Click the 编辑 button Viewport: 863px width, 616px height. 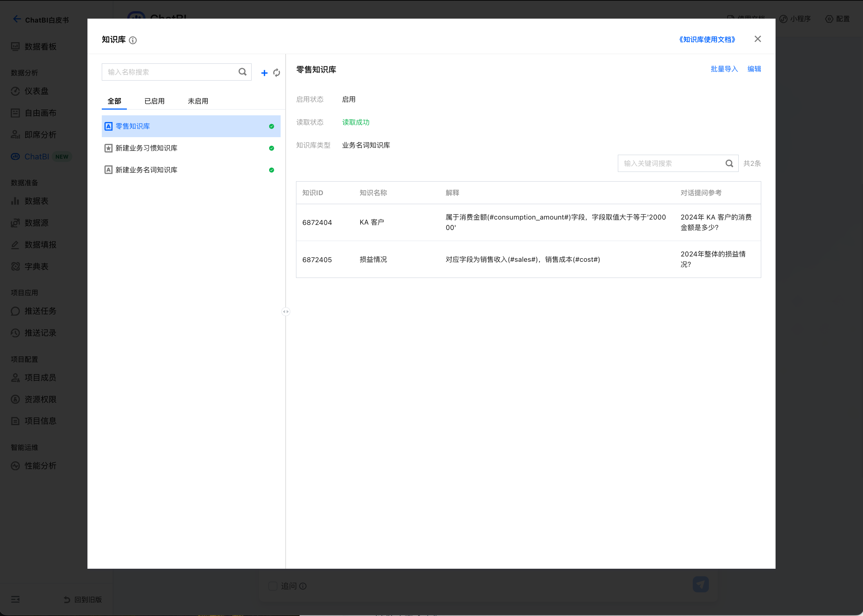tap(754, 69)
